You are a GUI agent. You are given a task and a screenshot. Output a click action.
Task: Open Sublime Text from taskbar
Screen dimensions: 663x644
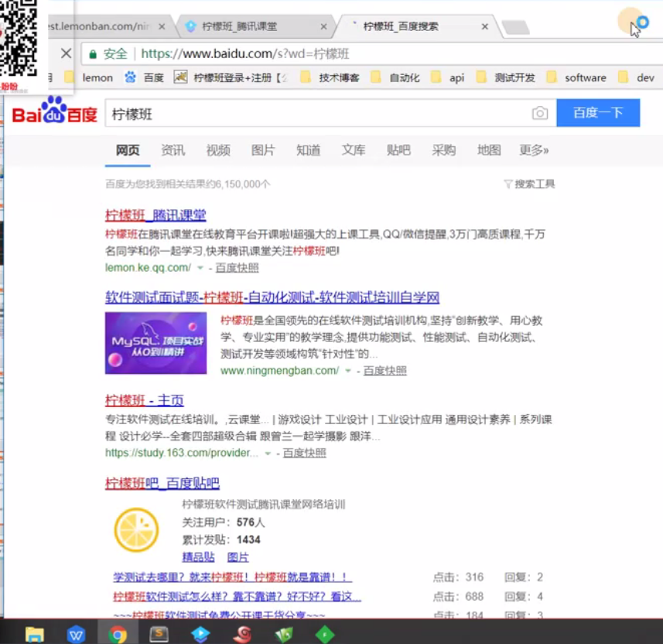[159, 634]
